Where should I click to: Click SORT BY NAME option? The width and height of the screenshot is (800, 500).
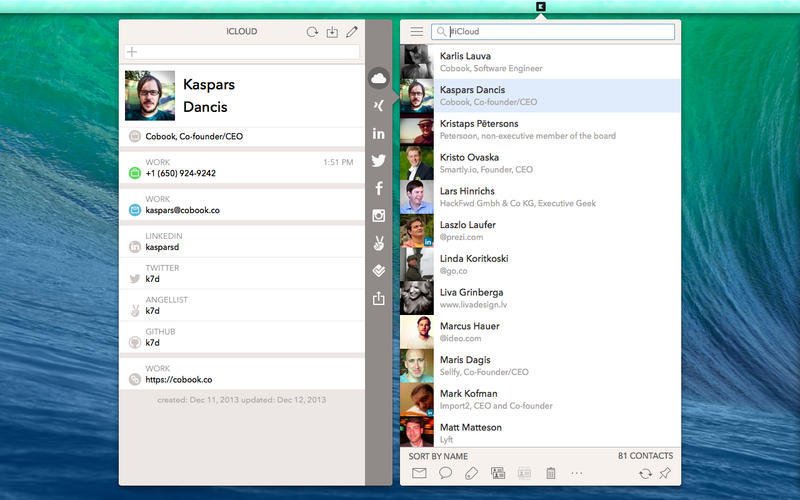click(x=438, y=456)
